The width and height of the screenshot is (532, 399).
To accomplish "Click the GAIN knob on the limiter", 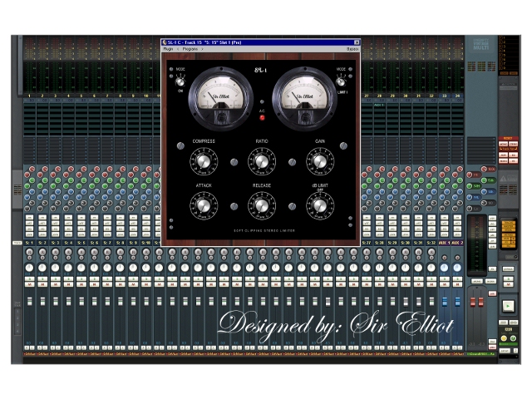I will point(320,161).
